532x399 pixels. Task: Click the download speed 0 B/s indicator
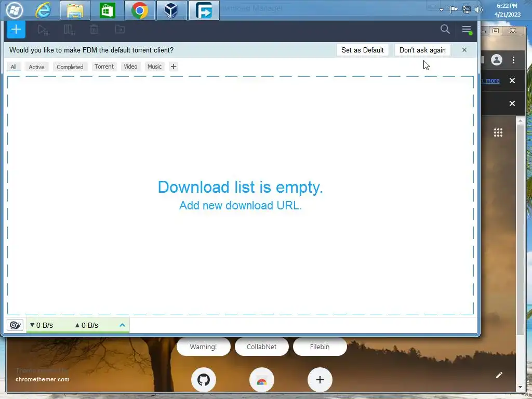tap(42, 325)
